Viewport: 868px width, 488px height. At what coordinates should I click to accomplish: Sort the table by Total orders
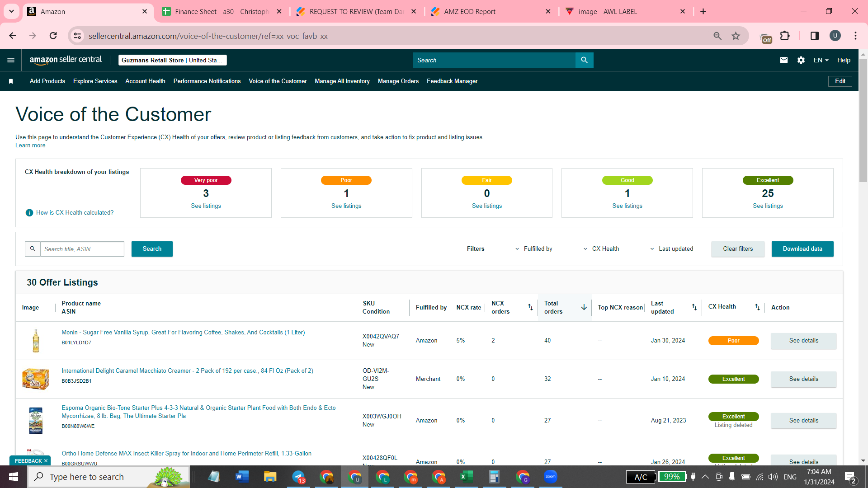coord(584,307)
